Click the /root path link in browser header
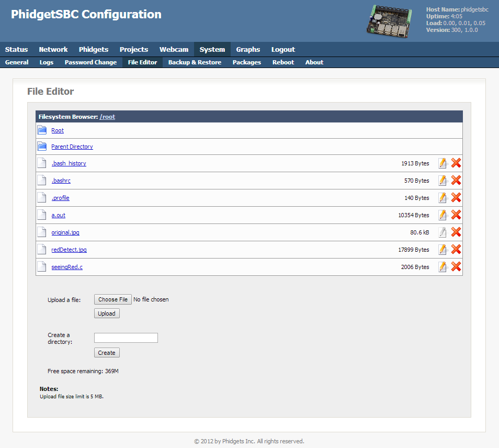Screen dimensions: 499x448 [x=107, y=117]
